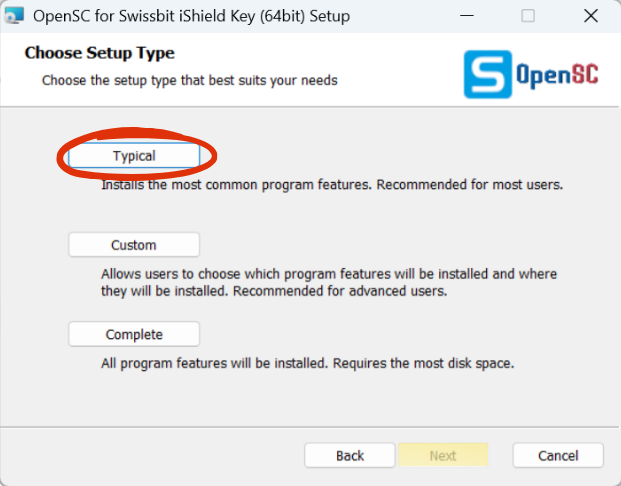Select the Custom setup type
The width and height of the screenshot is (621, 486).
[134, 245]
